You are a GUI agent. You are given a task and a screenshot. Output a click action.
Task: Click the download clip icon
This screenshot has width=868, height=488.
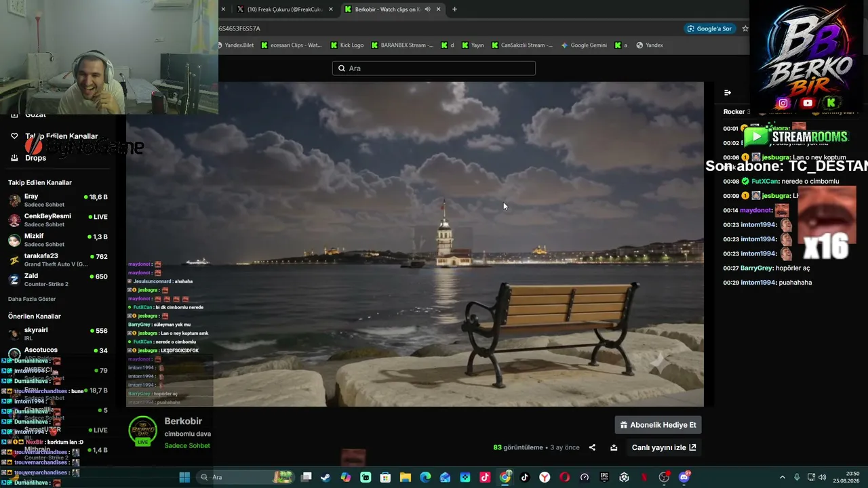614,447
